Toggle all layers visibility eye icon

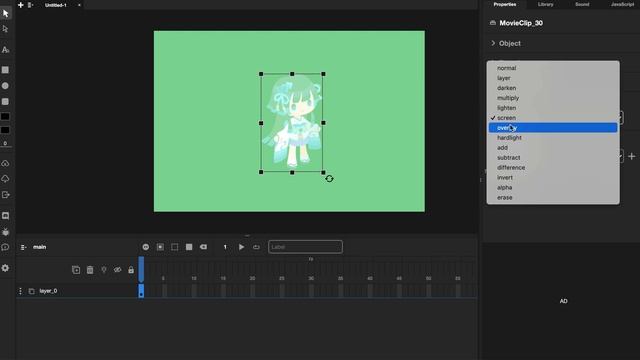click(x=118, y=270)
